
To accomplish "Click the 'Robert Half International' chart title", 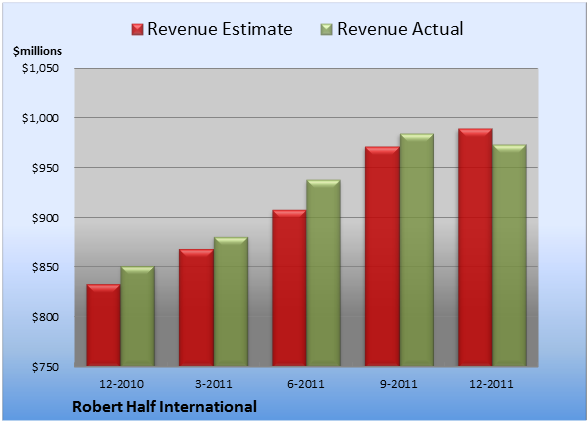I will click(x=164, y=407).
